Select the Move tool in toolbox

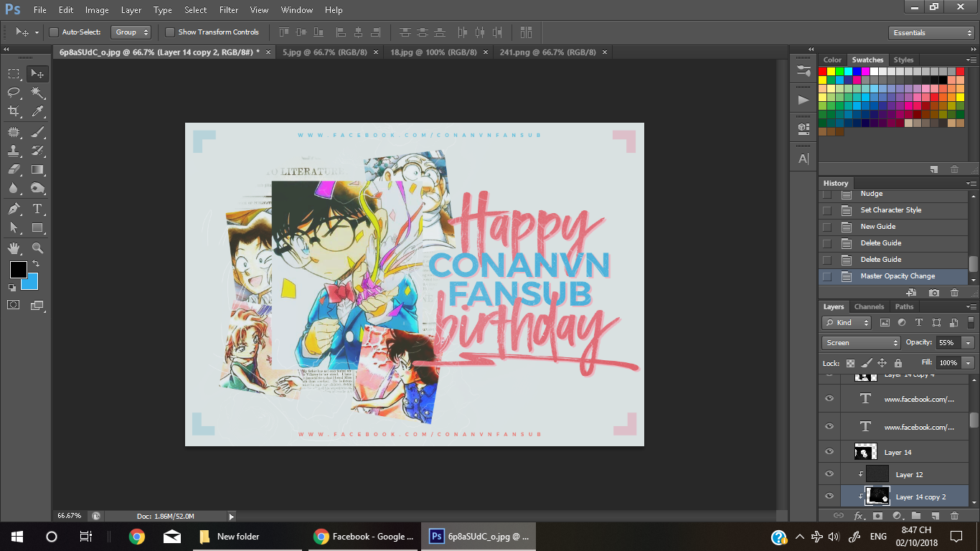37,73
